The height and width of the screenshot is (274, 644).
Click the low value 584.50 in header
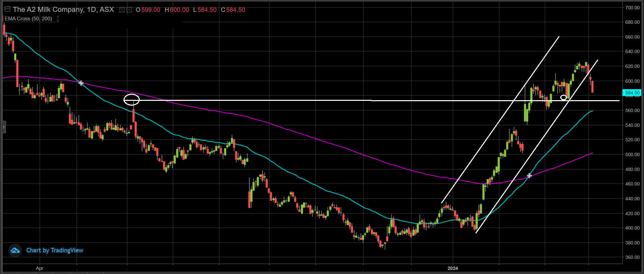coord(207,10)
